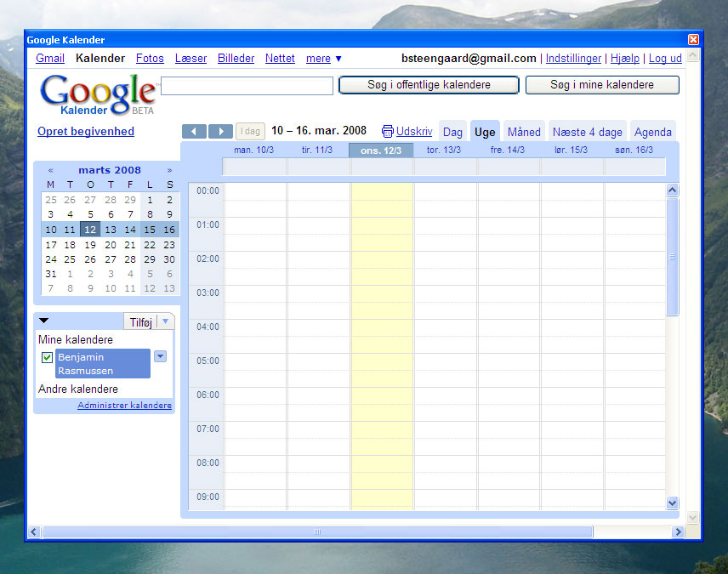
Task: Click the horizontal scrollbar at window bottom
Action: click(x=317, y=532)
